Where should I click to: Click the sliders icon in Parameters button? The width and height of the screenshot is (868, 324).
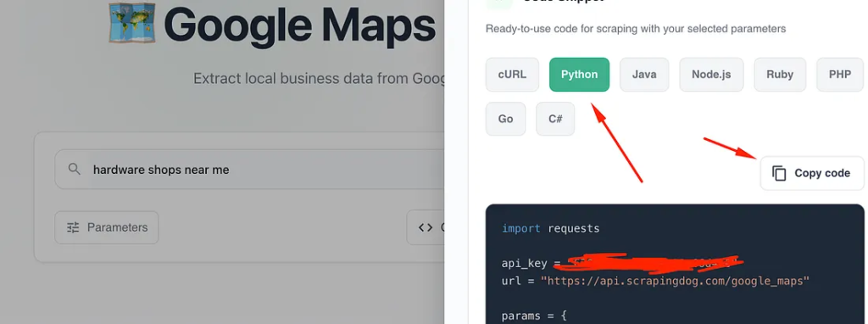coord(73,227)
